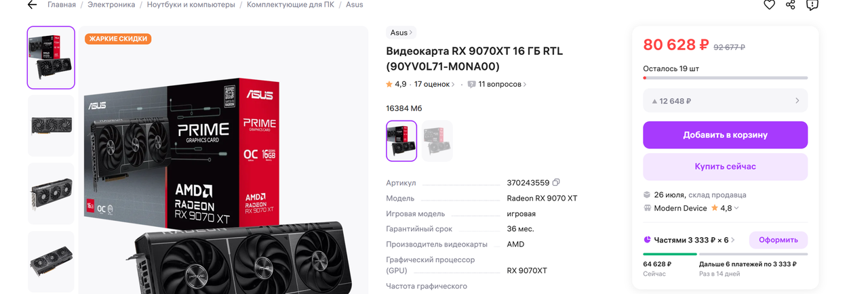Screen dimensions: 868x294
Task: Click Купить сейчас button
Action: point(725,167)
